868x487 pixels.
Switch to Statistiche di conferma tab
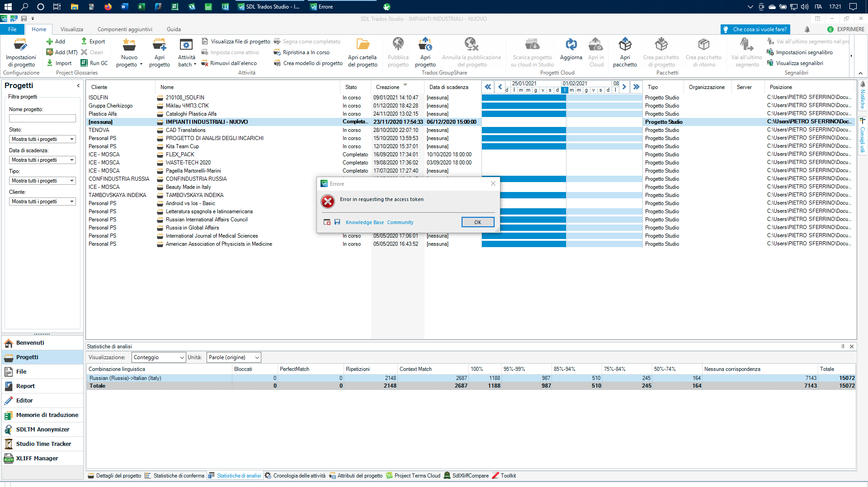[175, 476]
